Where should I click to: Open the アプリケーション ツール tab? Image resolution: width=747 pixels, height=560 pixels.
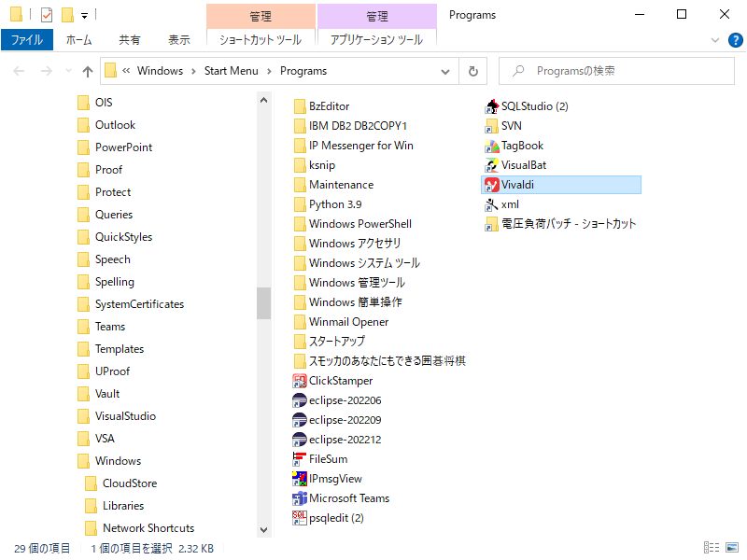tap(377, 40)
